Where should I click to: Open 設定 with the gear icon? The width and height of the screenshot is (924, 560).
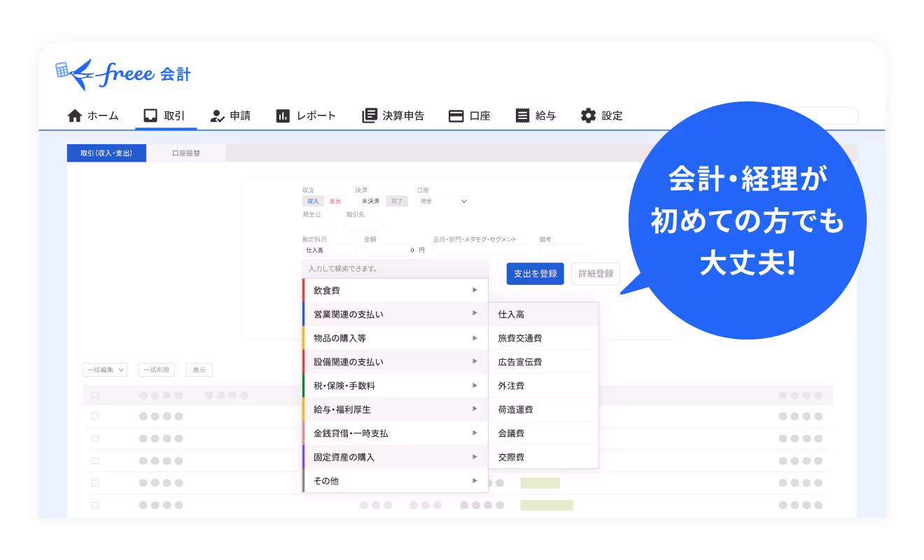pyautogui.click(x=588, y=116)
